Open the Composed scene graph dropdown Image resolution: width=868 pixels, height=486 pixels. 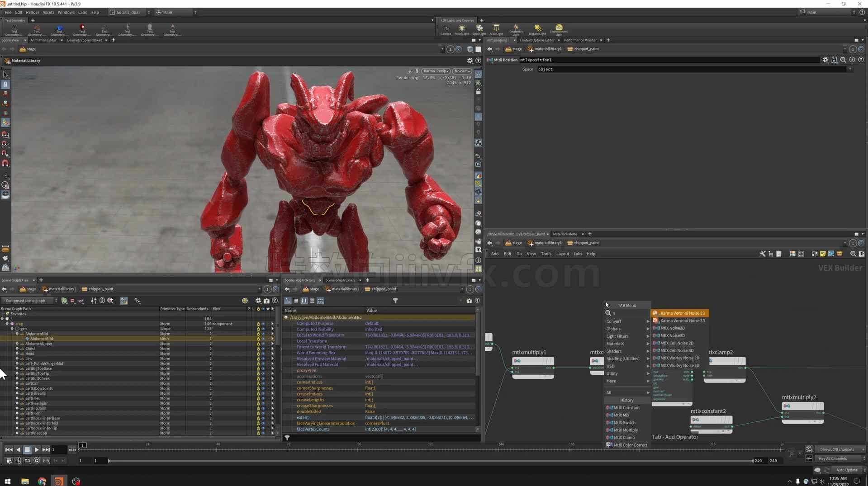coord(30,301)
